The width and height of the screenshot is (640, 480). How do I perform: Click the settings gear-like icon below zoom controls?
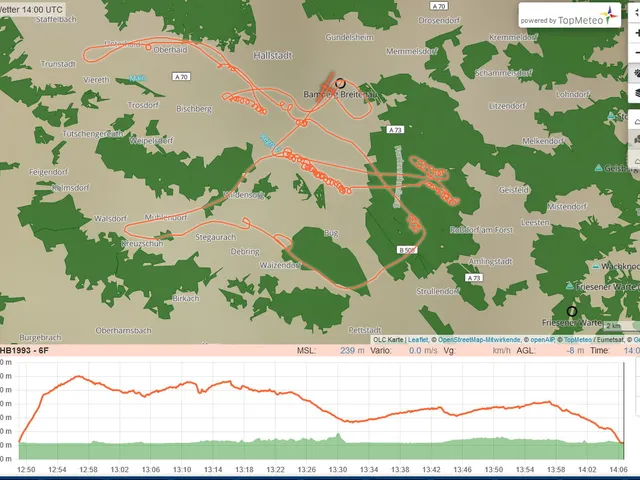coord(636,73)
